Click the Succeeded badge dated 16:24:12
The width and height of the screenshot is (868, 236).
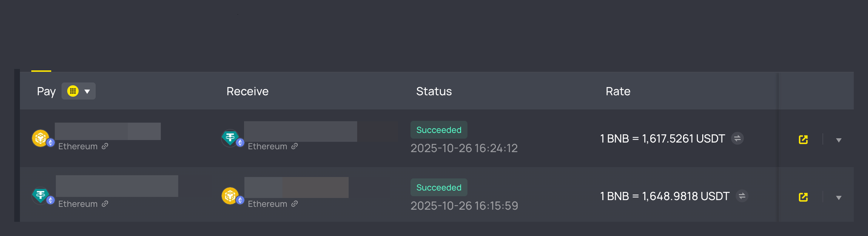point(439,130)
